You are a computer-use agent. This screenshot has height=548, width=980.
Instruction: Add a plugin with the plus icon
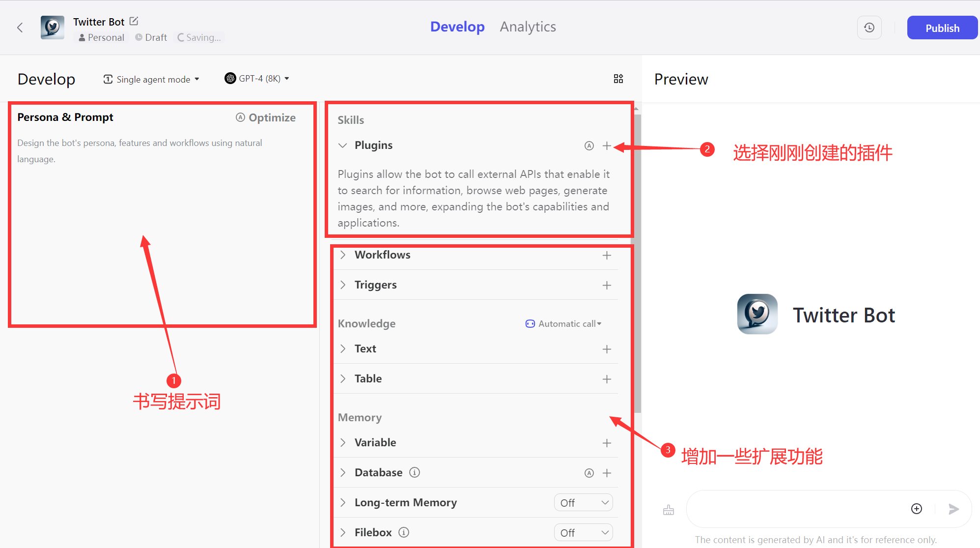(607, 145)
